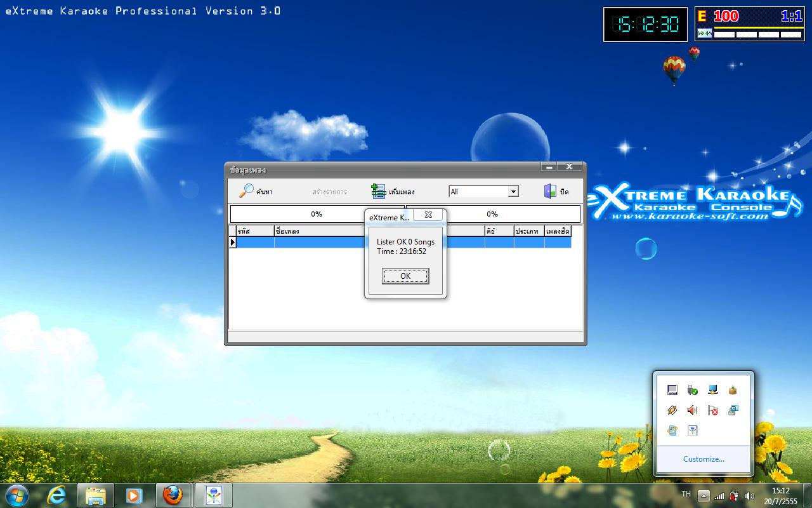Click the Windows flag tray icon with orange ring
This screenshot has width=812, height=508.
(x=672, y=431)
